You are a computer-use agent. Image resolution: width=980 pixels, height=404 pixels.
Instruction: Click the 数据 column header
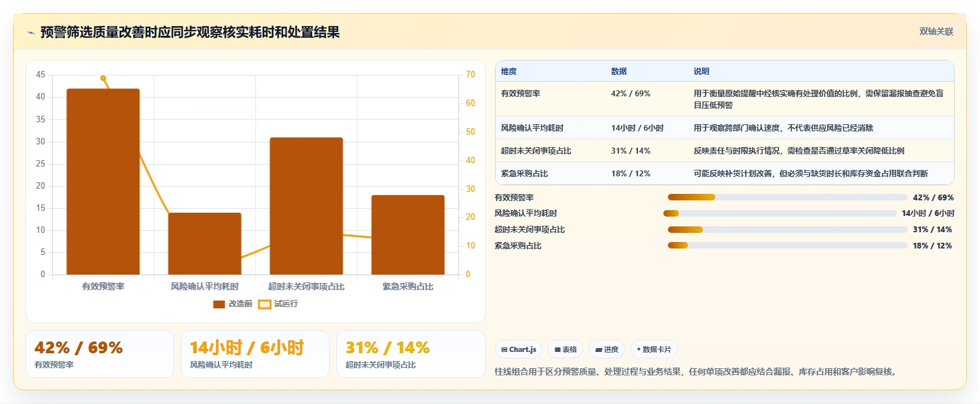pyautogui.click(x=619, y=72)
